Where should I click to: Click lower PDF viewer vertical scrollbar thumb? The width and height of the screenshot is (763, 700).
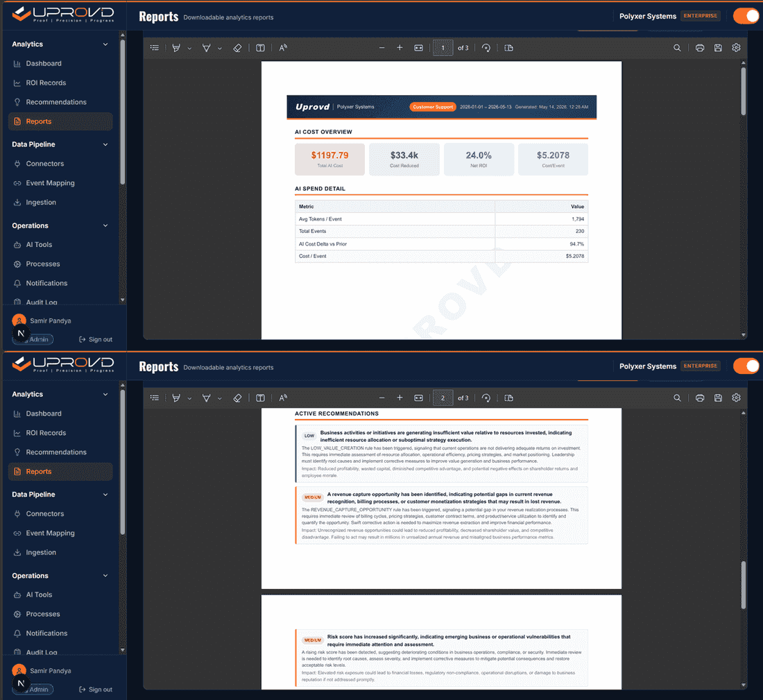[743, 585]
